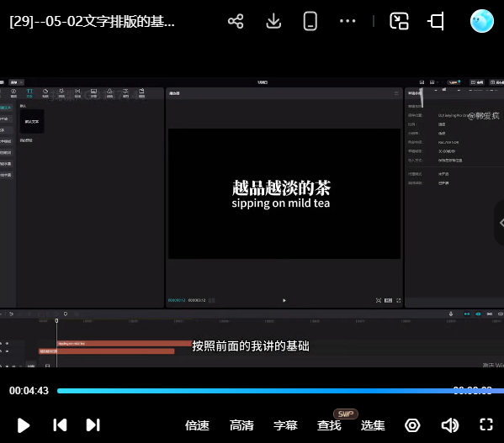Select the upper red text clip on timeline
Image resolution: width=504 pixels, height=443 pixels.
point(125,344)
